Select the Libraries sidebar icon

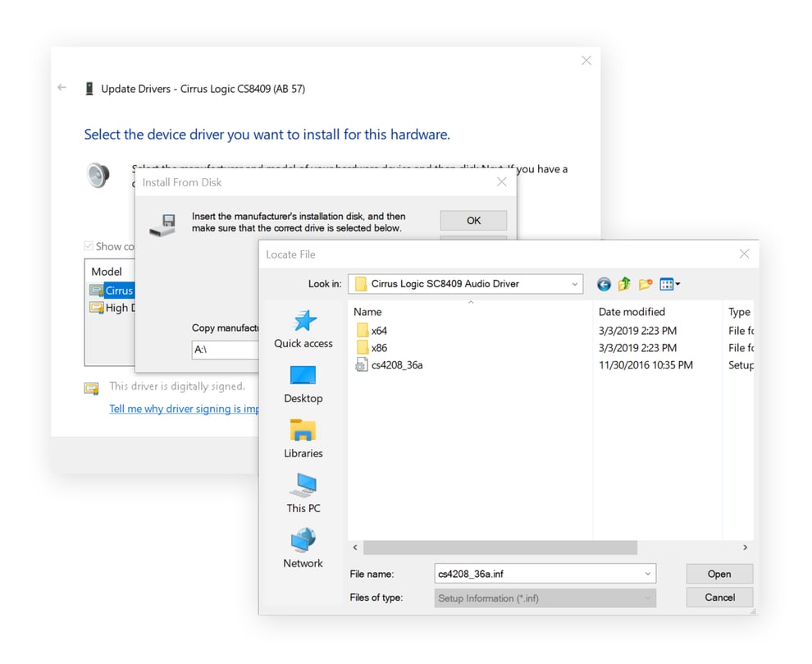click(x=303, y=435)
